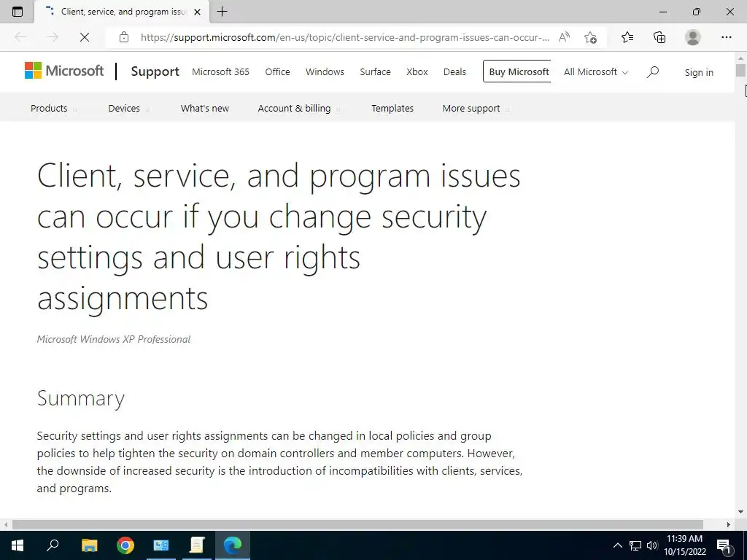
Task: Go to Support home link
Action: pos(155,71)
